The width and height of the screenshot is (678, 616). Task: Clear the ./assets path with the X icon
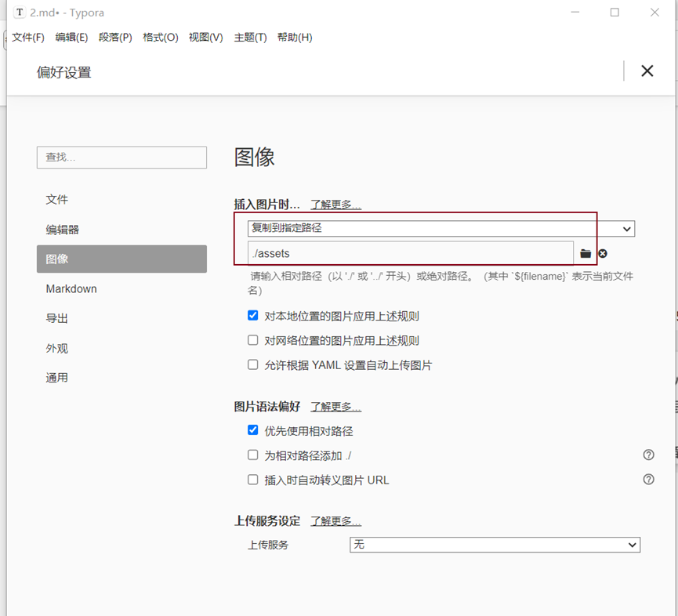tap(603, 254)
